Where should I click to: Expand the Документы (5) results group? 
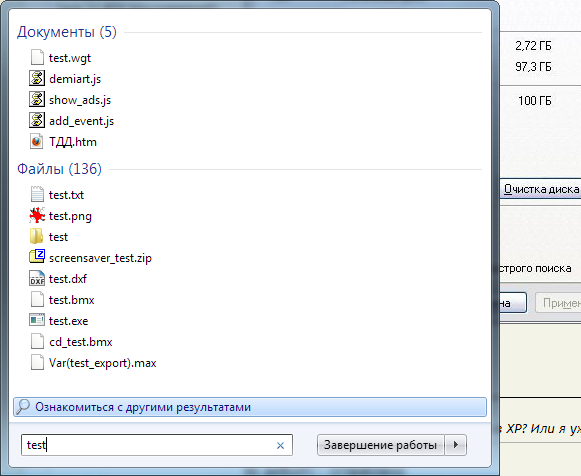(67, 32)
